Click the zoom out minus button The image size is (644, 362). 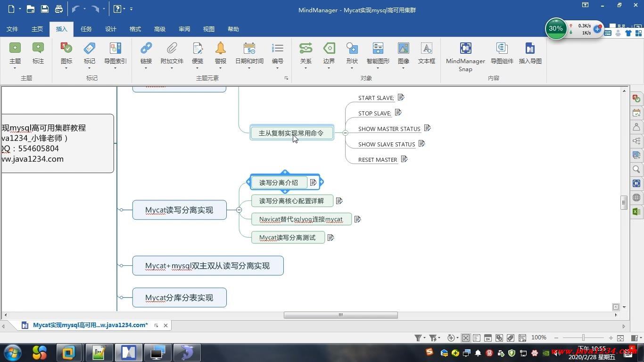(x=556, y=338)
